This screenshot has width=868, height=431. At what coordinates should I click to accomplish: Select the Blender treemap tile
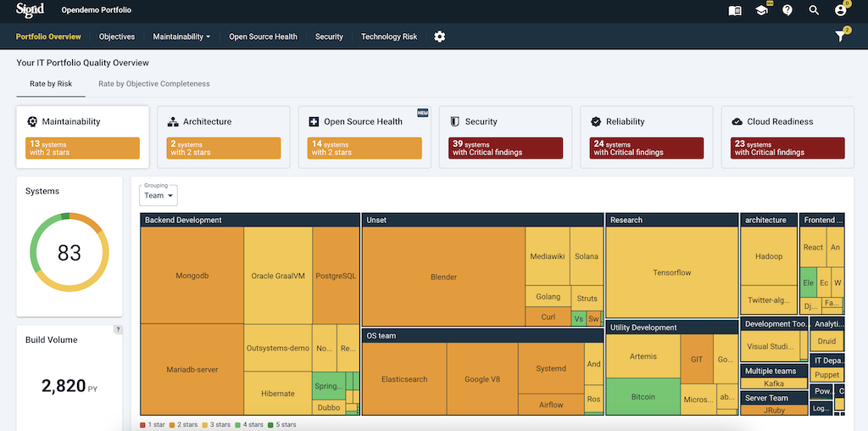click(443, 277)
